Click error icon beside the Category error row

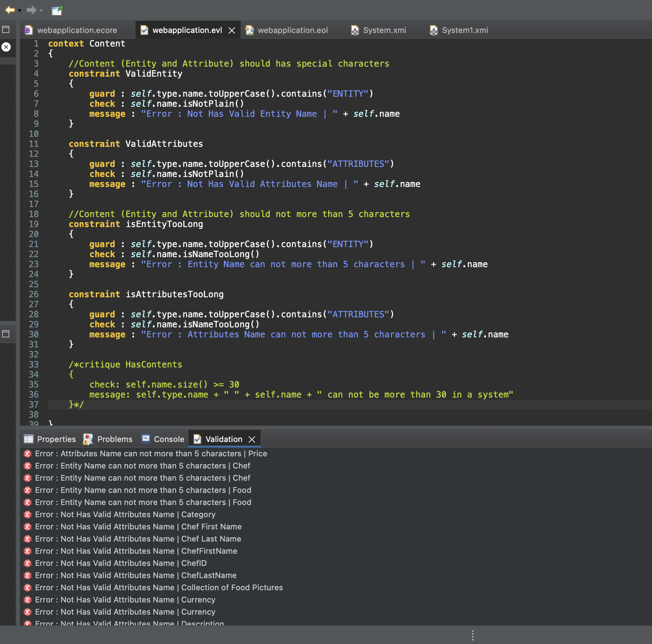coord(28,515)
